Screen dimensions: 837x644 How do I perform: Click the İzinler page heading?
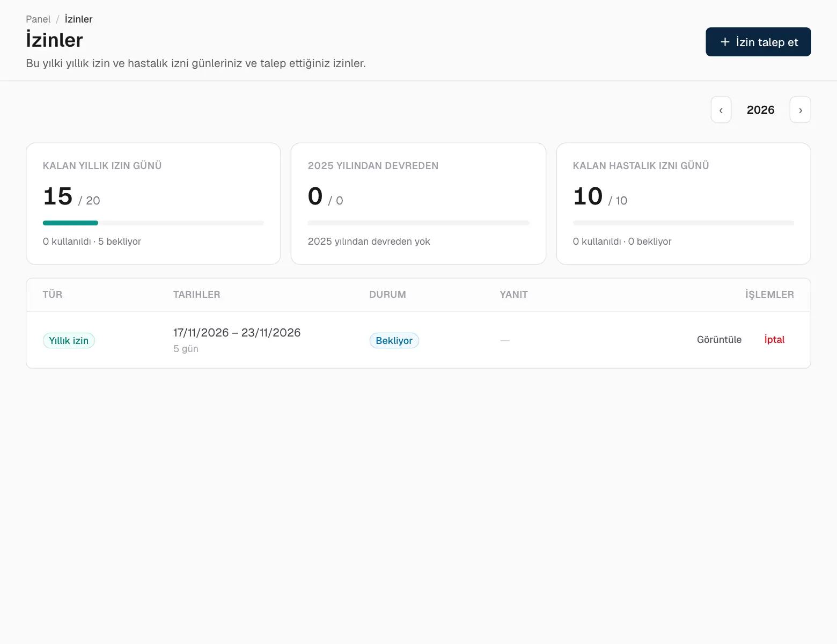point(54,40)
